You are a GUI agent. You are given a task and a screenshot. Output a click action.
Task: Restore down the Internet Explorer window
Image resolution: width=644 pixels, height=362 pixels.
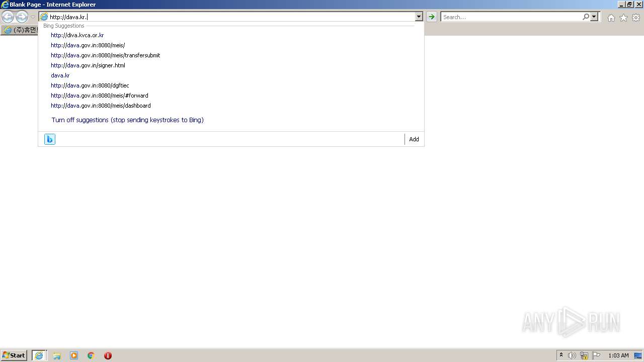click(629, 5)
